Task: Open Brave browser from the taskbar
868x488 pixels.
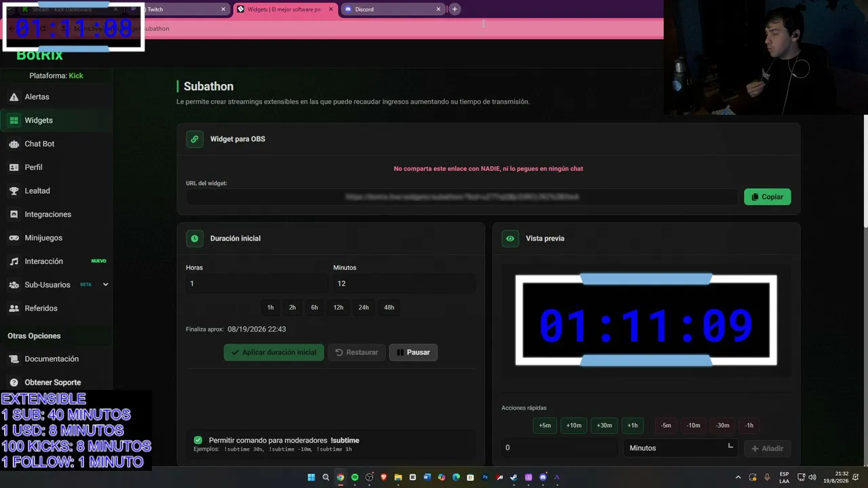Action: [x=384, y=477]
